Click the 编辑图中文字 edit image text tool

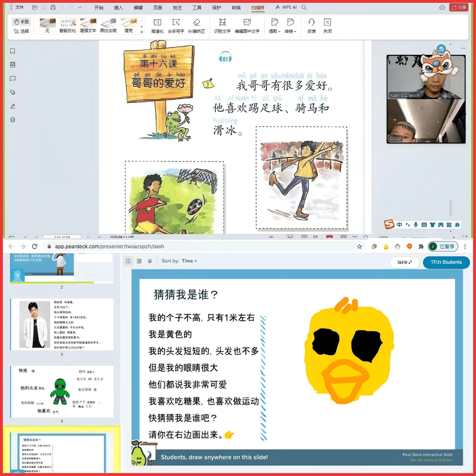coord(247,26)
